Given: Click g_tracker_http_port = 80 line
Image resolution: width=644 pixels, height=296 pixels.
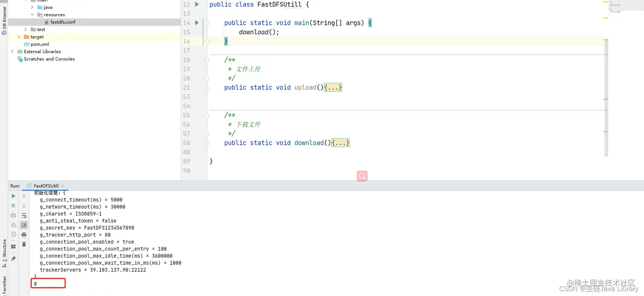Looking at the screenshot, I should pos(75,235).
